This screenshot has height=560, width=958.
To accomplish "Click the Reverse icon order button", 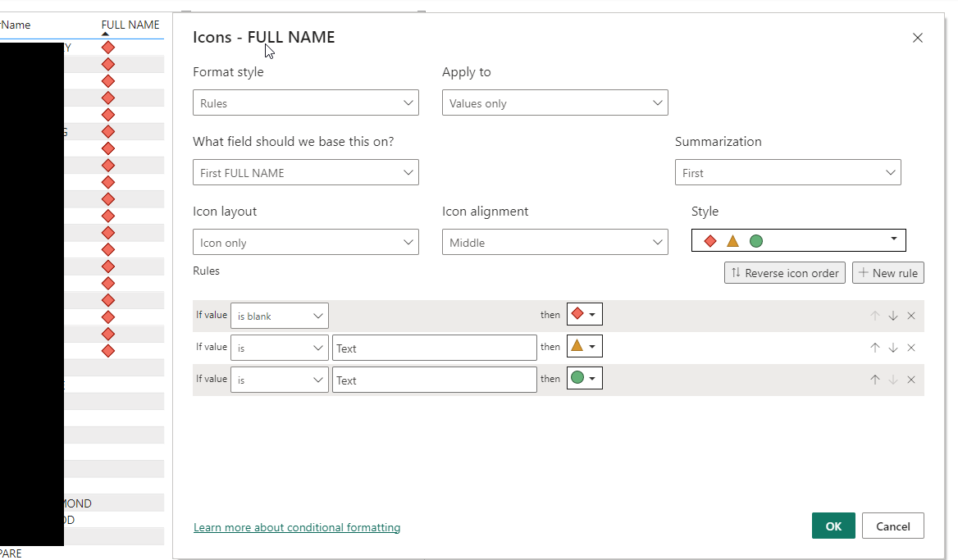I will [784, 273].
